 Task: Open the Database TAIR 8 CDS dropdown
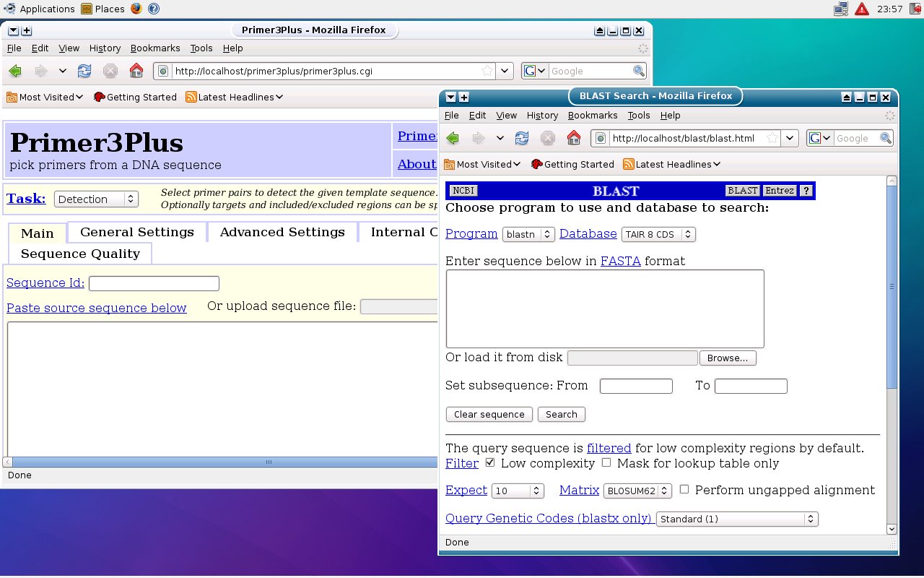pyautogui.click(x=658, y=234)
